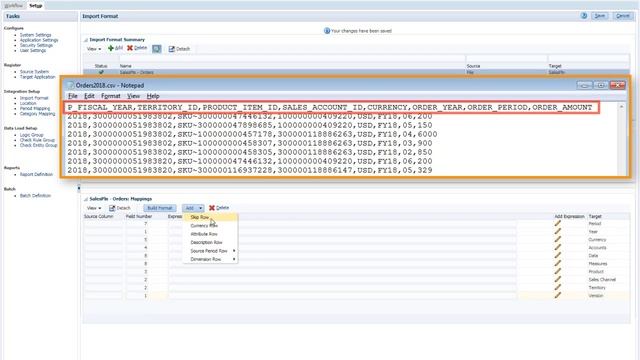Viewport: 640px width, 360px height.
Task: Open View dropdown in Import Format Summary
Action: [x=93, y=49]
